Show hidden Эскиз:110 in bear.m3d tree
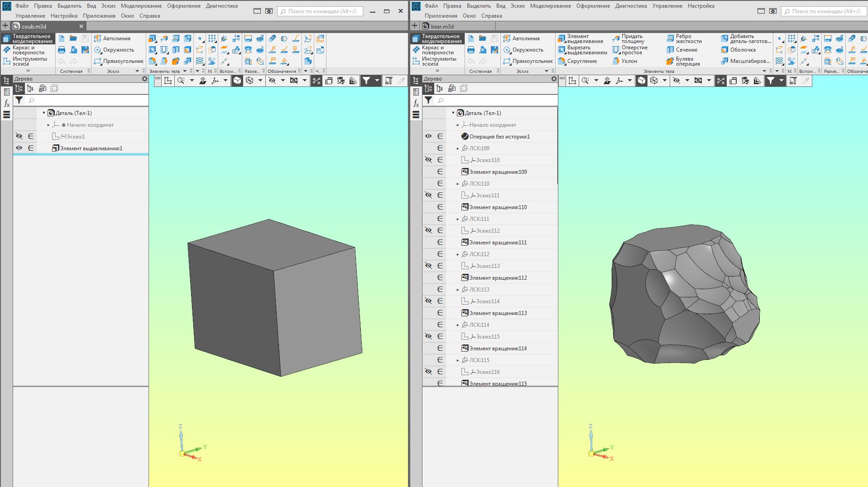This screenshot has width=868, height=487. (428, 160)
